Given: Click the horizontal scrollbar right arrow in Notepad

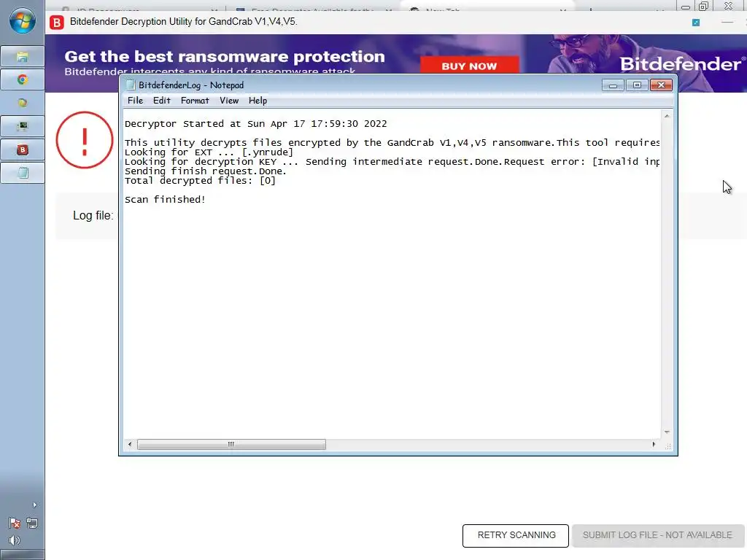Looking at the screenshot, I should 654,444.
